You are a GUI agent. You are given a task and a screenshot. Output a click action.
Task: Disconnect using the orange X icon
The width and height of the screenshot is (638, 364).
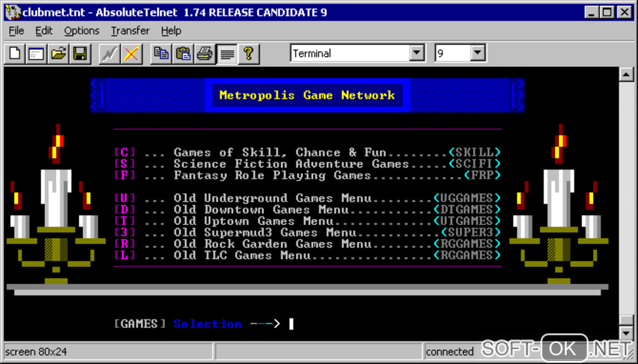point(131,53)
